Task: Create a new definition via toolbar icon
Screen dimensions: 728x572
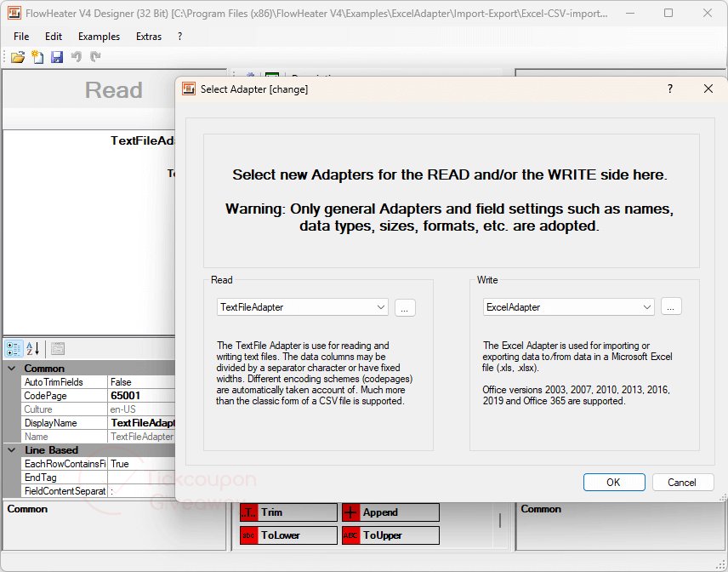Action: click(x=37, y=57)
